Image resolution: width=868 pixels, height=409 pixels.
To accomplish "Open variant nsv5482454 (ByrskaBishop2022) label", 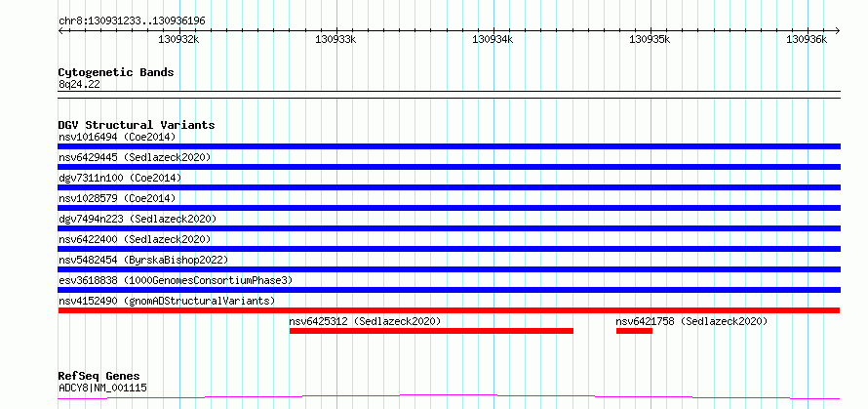I will click(143, 260).
